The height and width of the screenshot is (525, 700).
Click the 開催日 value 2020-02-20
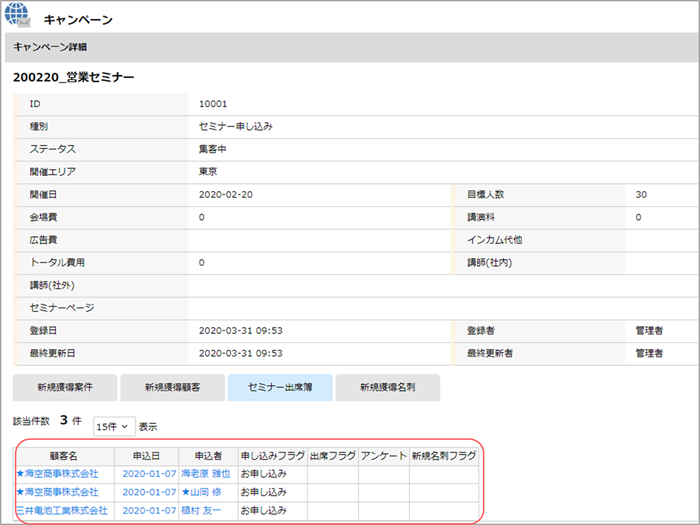226,195
